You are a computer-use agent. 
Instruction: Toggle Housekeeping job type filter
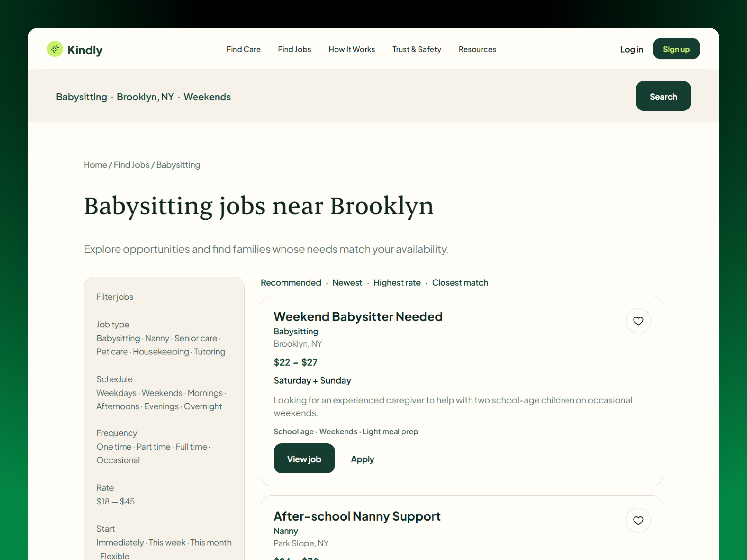161,352
